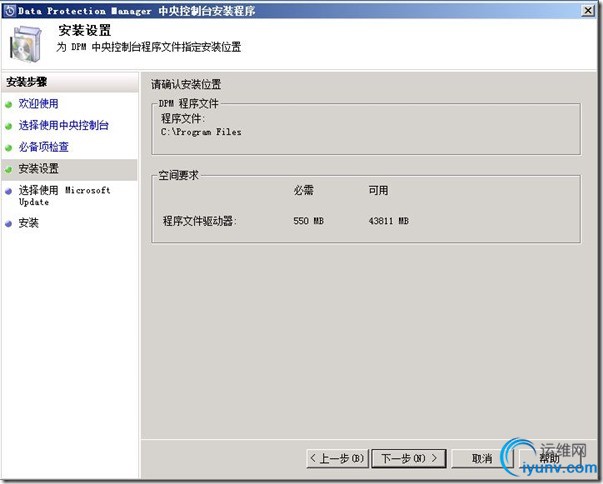603x484 pixels.
Task: Click green bullet beside 欢迎使用
Action: tap(8, 105)
